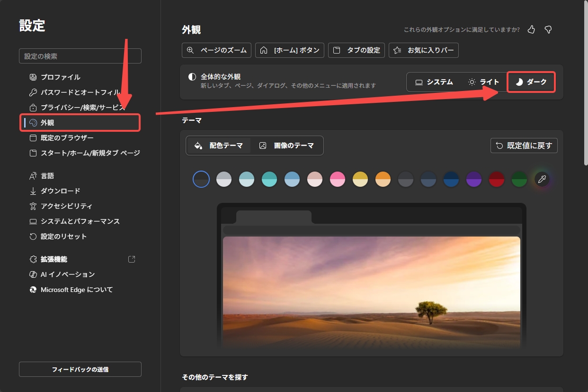Image resolution: width=588 pixels, height=392 pixels.
Task: Click the key icon for passwords
Action: [33, 92]
